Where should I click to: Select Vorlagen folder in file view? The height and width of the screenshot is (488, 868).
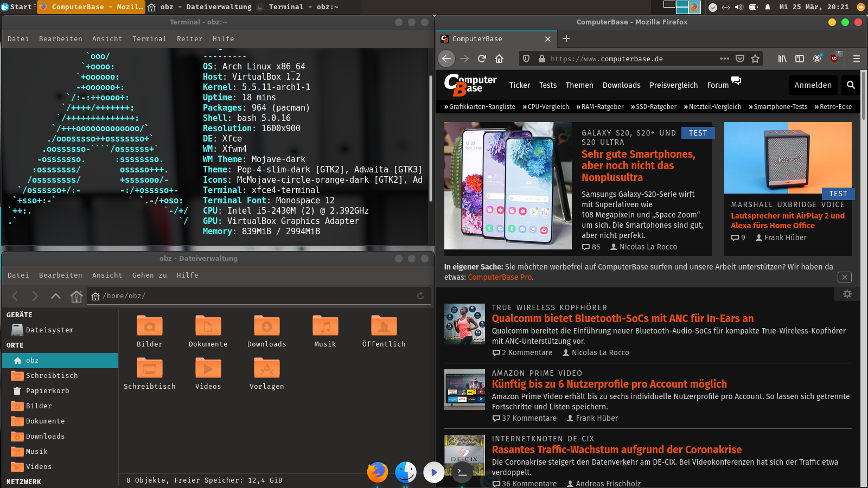(267, 373)
